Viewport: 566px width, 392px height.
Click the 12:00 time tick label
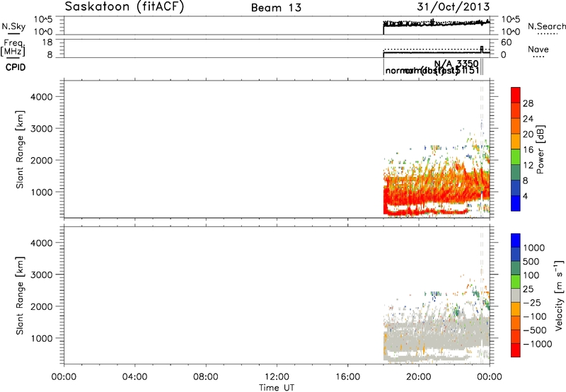click(277, 377)
